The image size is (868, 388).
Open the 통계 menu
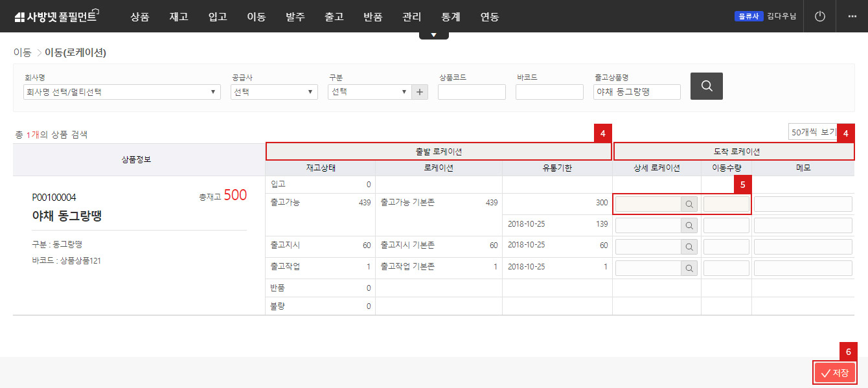[450, 17]
